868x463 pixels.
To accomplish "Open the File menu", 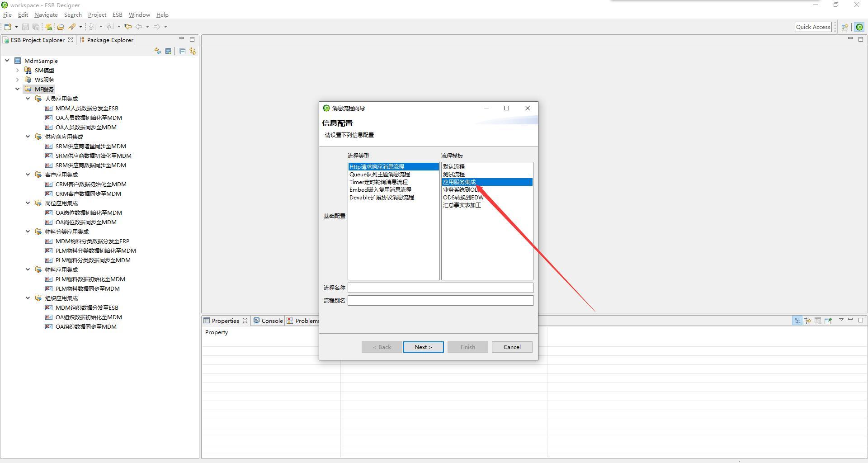I will [x=7, y=15].
